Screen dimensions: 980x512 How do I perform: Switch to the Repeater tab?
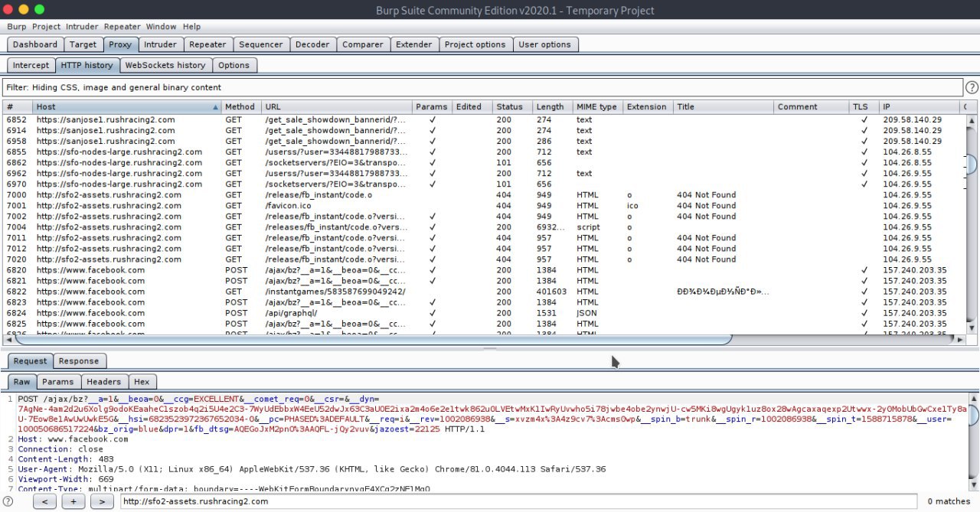(x=207, y=44)
